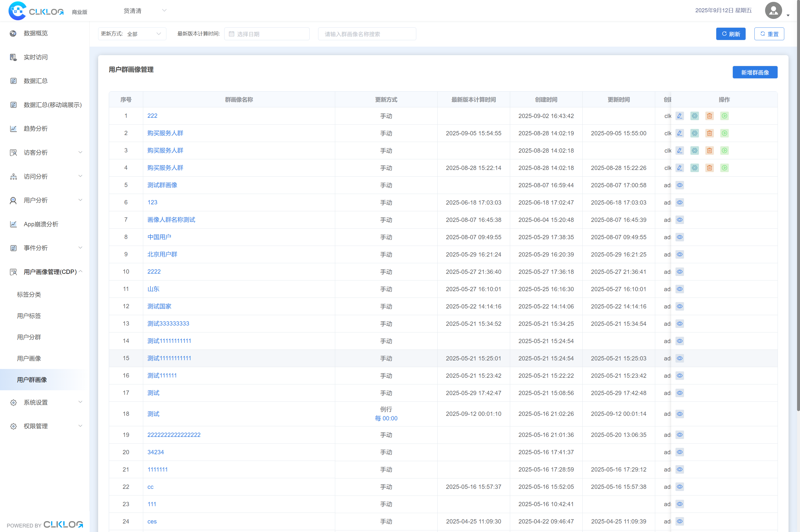
Task: Go to 数据概览 in sidebar
Action: pyautogui.click(x=36, y=33)
